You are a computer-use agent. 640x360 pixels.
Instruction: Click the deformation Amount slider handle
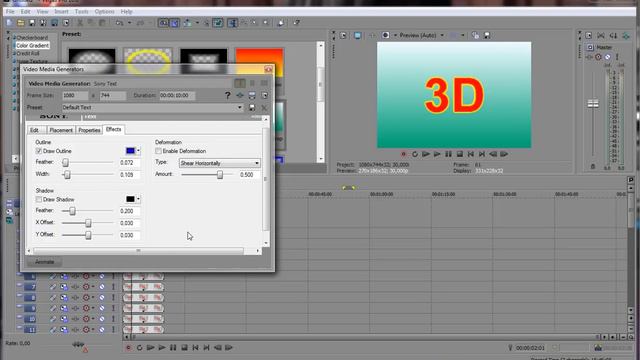click(x=220, y=175)
